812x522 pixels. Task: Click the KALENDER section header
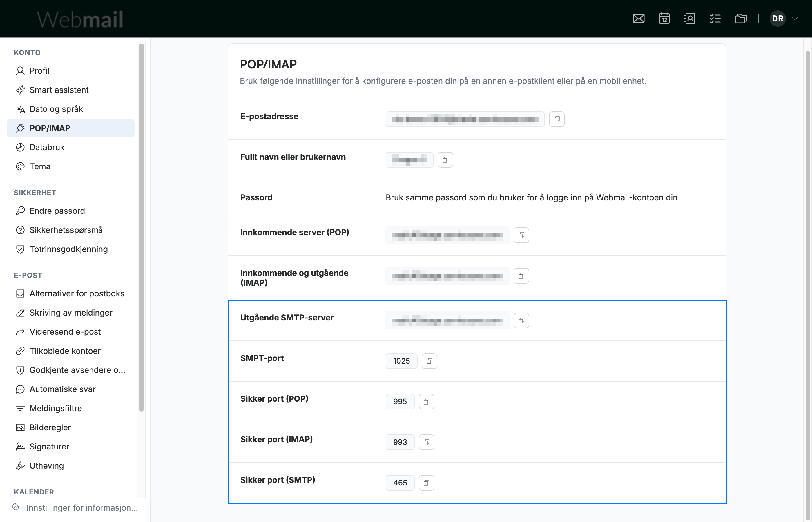[34, 492]
